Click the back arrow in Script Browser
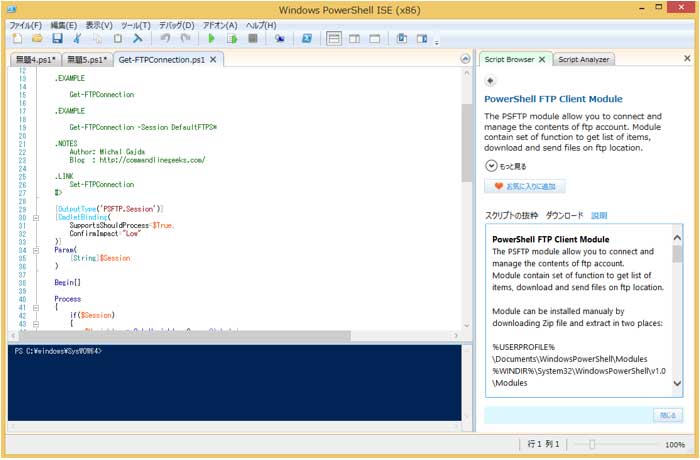Image resolution: width=700 pixels, height=460 pixels. click(490, 81)
